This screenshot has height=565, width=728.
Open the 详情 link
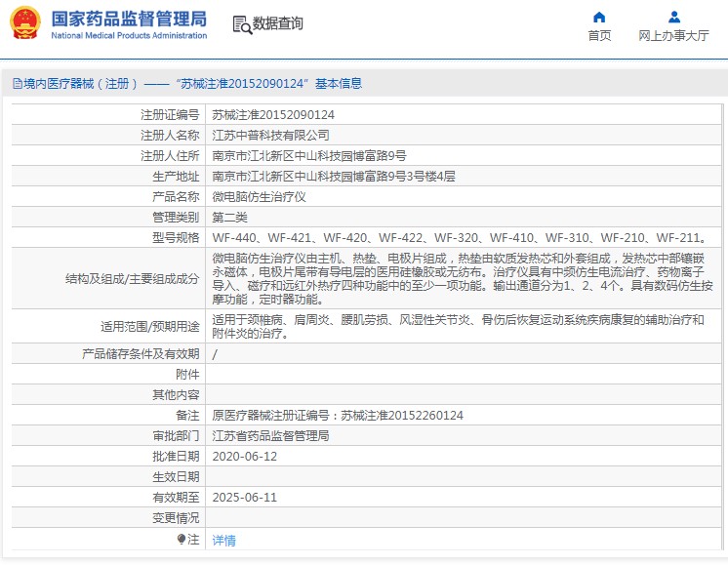223,540
